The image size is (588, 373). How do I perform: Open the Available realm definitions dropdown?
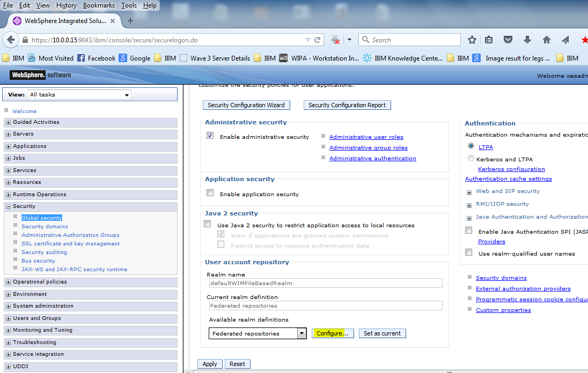[258, 333]
